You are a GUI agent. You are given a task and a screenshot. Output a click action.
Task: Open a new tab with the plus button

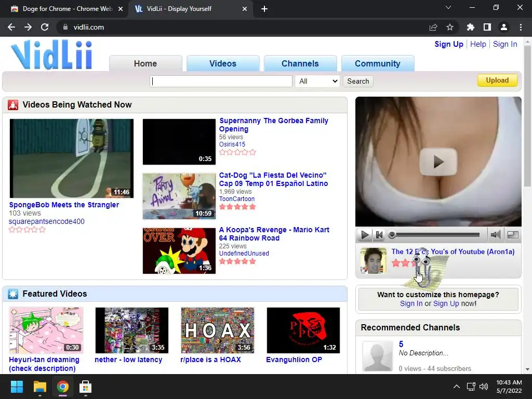(264, 9)
